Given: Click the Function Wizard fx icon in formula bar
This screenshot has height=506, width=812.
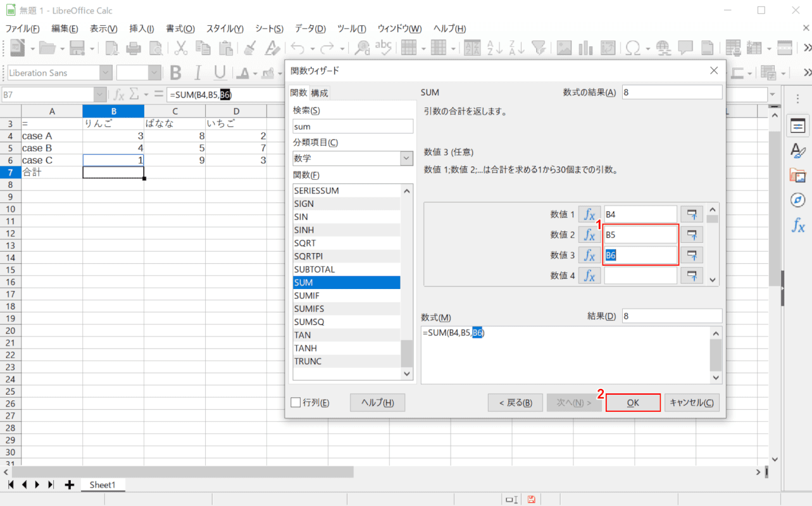Looking at the screenshot, I should tap(118, 94).
